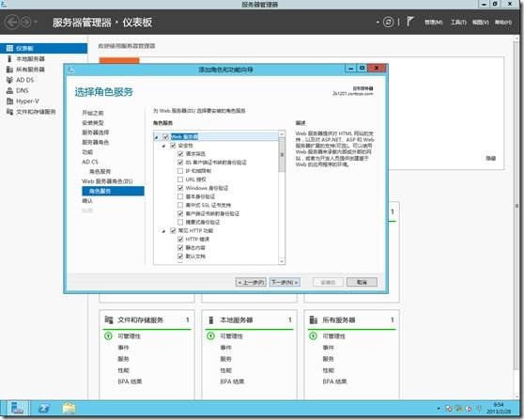Check the 集中式 SSL 证书支持 checkbox
Screen dimensions: 524x420
(180, 205)
